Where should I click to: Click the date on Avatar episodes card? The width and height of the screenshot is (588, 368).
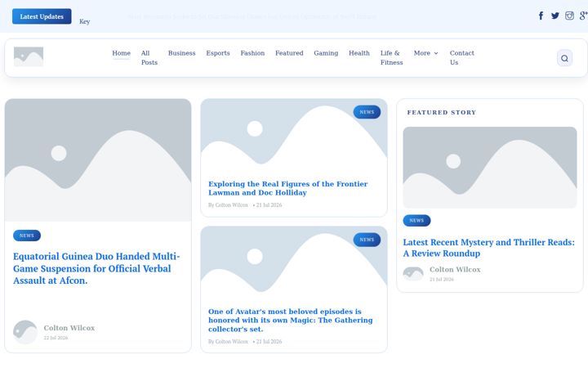(269, 342)
